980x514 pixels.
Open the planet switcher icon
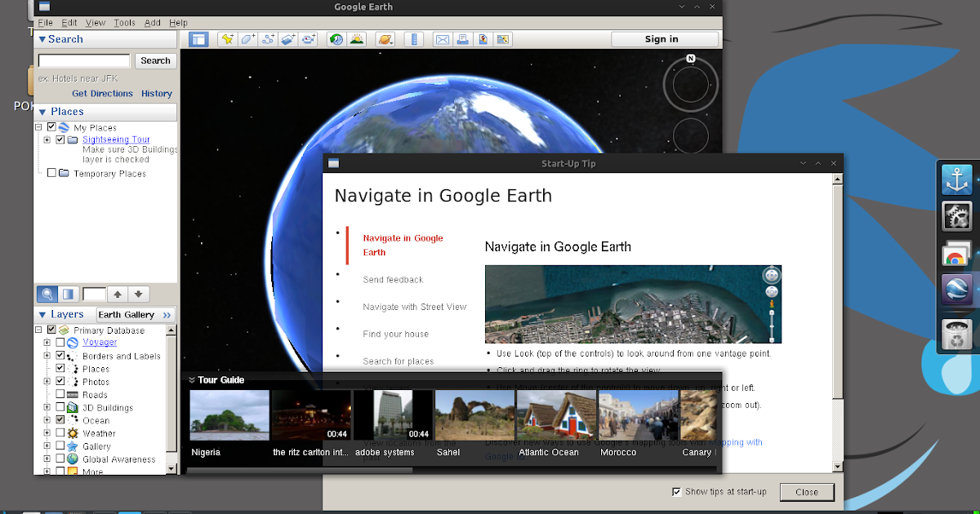385,39
